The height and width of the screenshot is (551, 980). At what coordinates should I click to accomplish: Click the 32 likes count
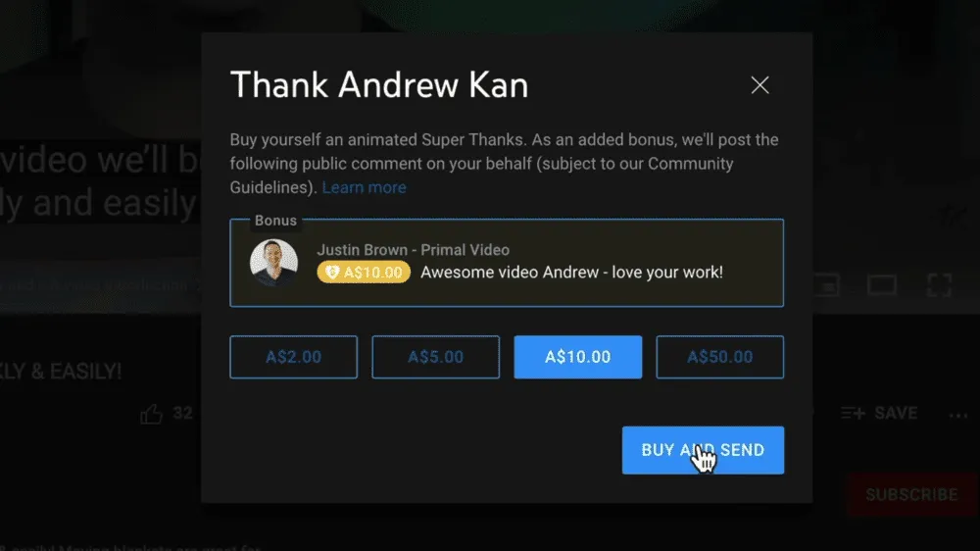182,413
